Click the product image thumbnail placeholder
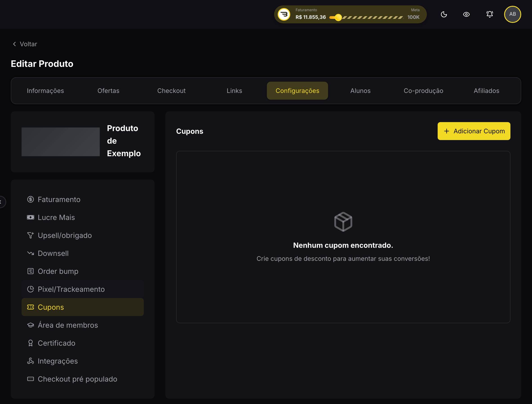 [x=60, y=142]
